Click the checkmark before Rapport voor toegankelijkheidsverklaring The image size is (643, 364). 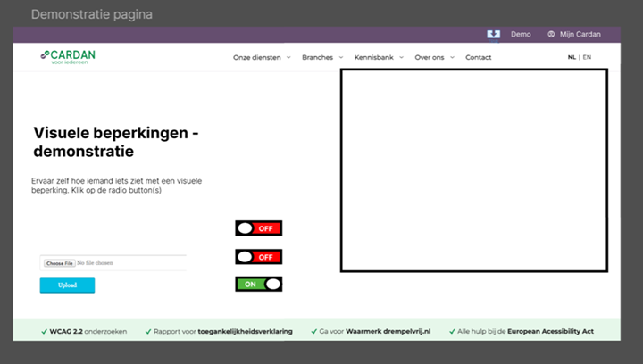pyautogui.click(x=147, y=331)
